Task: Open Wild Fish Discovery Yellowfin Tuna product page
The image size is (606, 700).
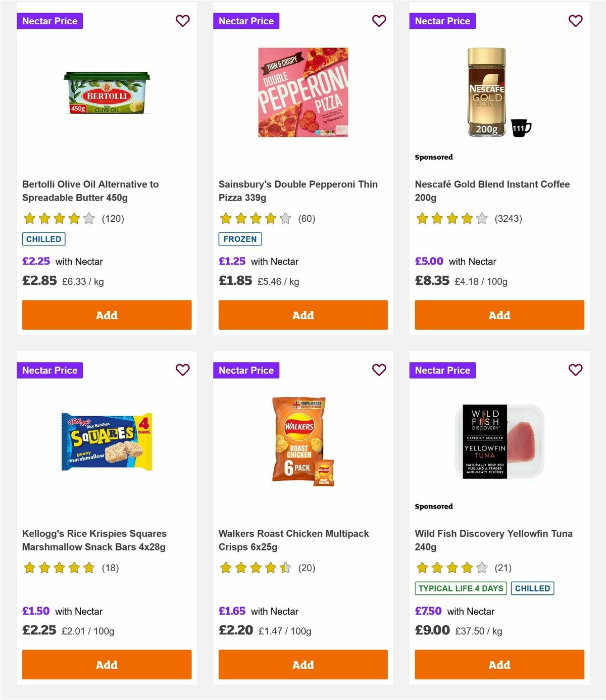Action: click(x=493, y=540)
